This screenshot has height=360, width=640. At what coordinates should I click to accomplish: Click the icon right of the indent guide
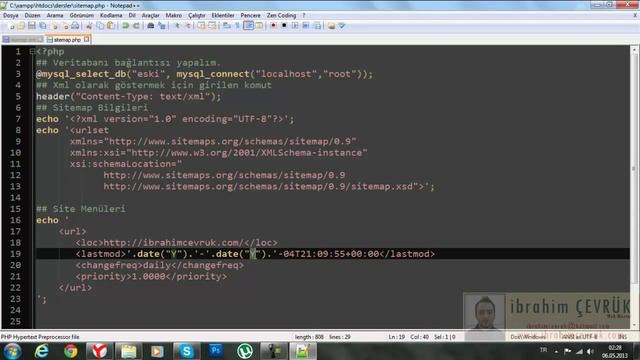click(x=259, y=26)
